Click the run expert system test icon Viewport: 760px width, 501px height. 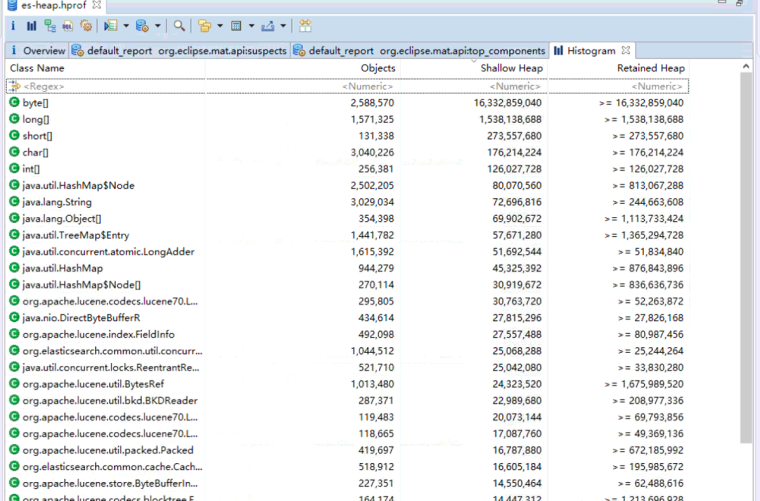pyautogui.click(x=111, y=26)
